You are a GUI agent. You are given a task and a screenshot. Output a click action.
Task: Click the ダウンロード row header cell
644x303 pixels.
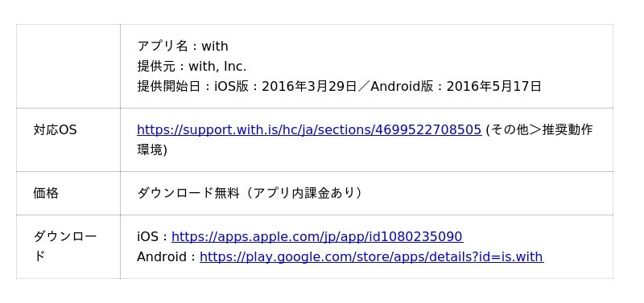coord(68,247)
